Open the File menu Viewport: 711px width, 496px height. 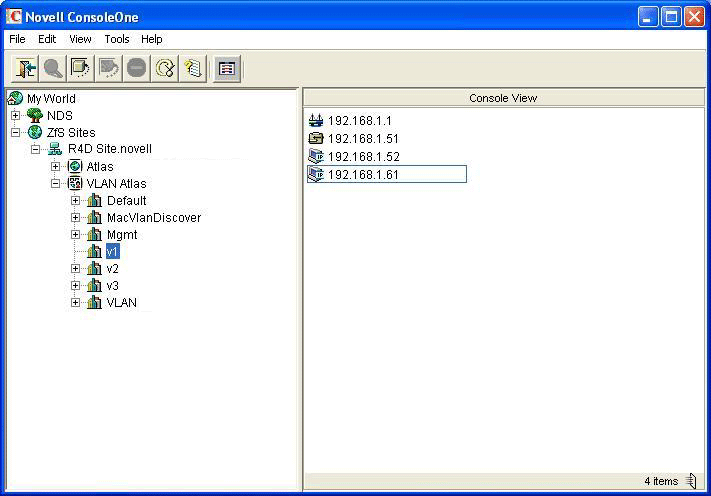(17, 39)
